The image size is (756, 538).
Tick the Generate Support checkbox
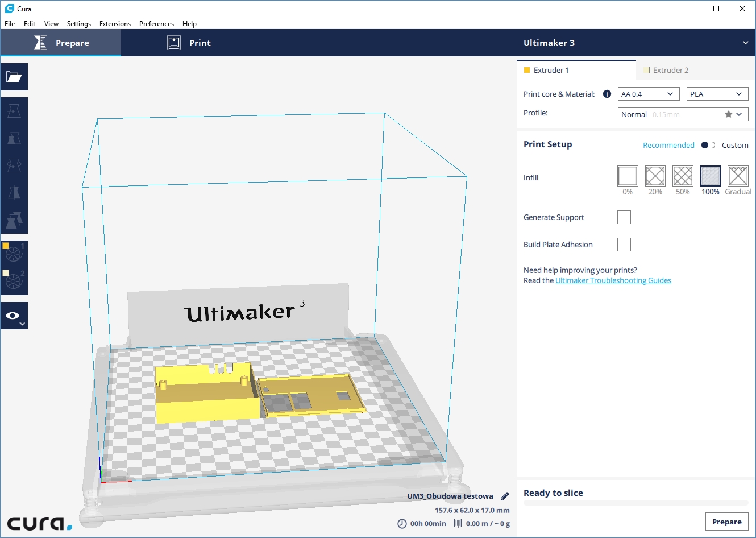point(624,217)
